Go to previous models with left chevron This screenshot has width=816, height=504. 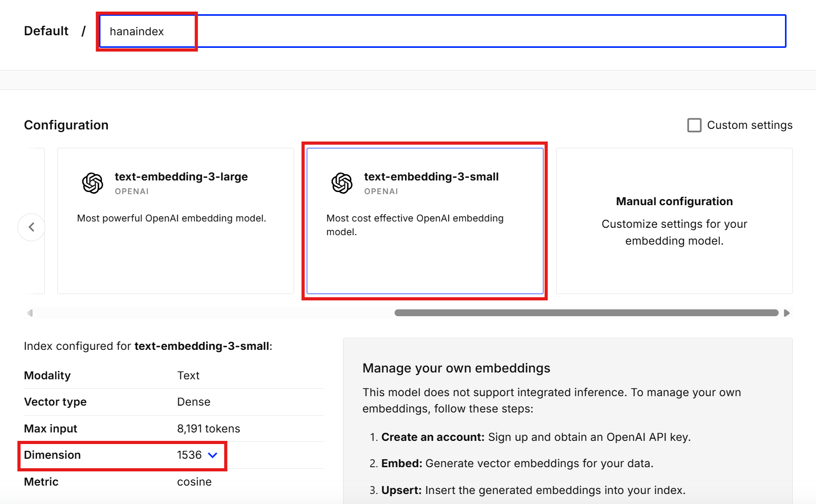(x=32, y=227)
